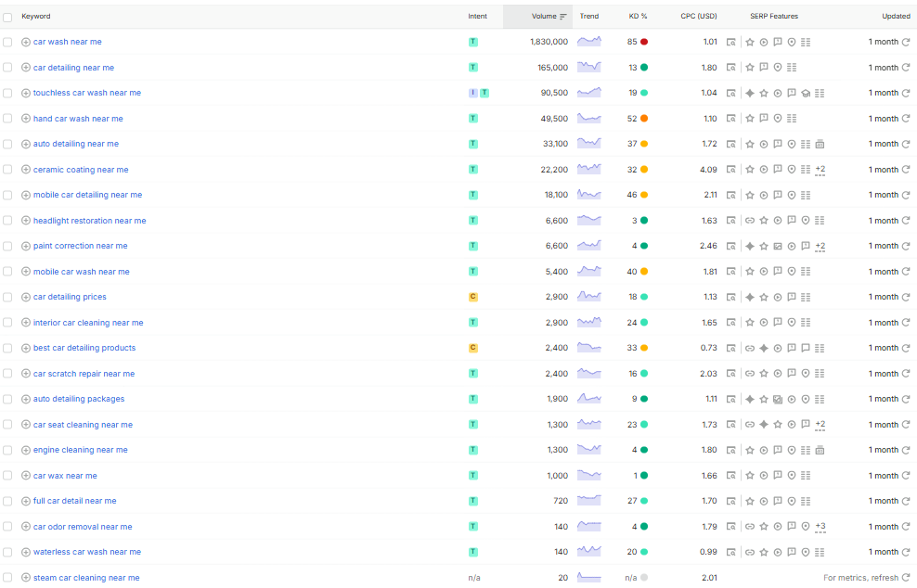Expand +3 SERP features for car odor removal
Screen dimensions: 917x588
pyautogui.click(x=820, y=527)
